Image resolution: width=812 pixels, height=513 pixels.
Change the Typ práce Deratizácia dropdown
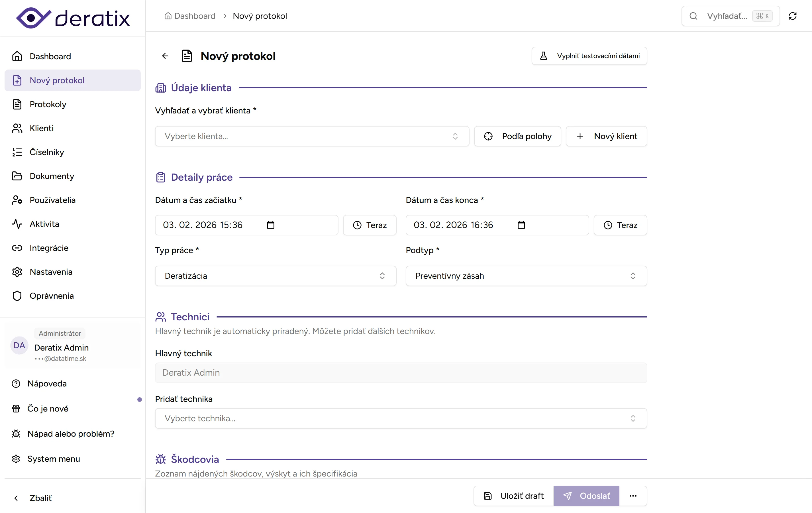point(275,276)
